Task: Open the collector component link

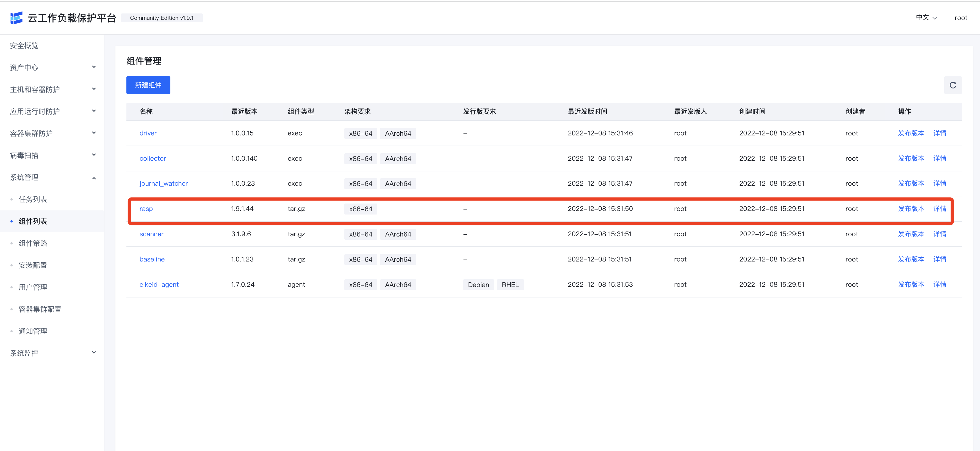Action: click(x=153, y=158)
